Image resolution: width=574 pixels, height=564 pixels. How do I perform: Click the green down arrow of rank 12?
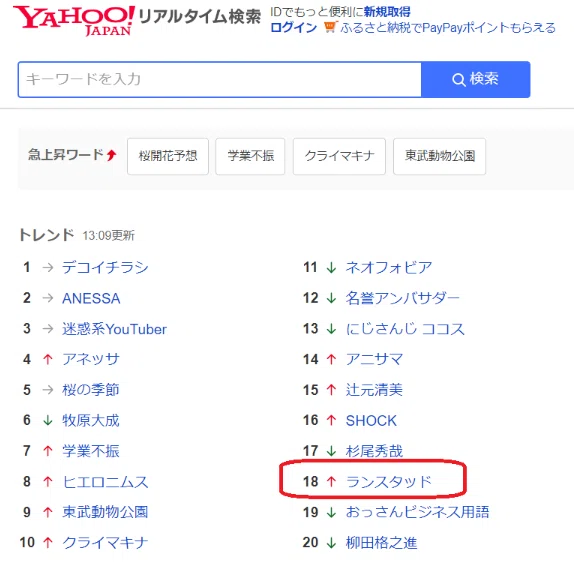[331, 298]
